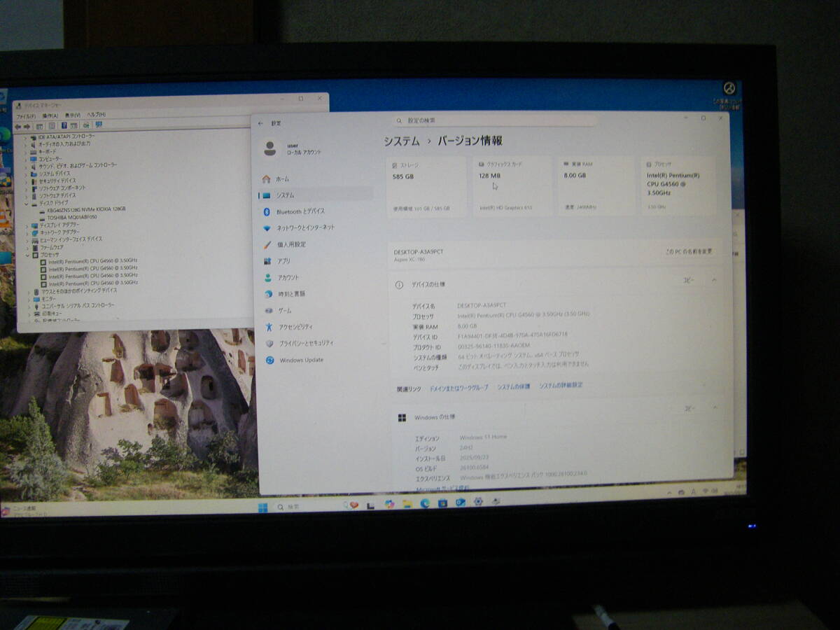Click the Device Manager back toolbar arrow
The image size is (840, 630).
point(19,126)
